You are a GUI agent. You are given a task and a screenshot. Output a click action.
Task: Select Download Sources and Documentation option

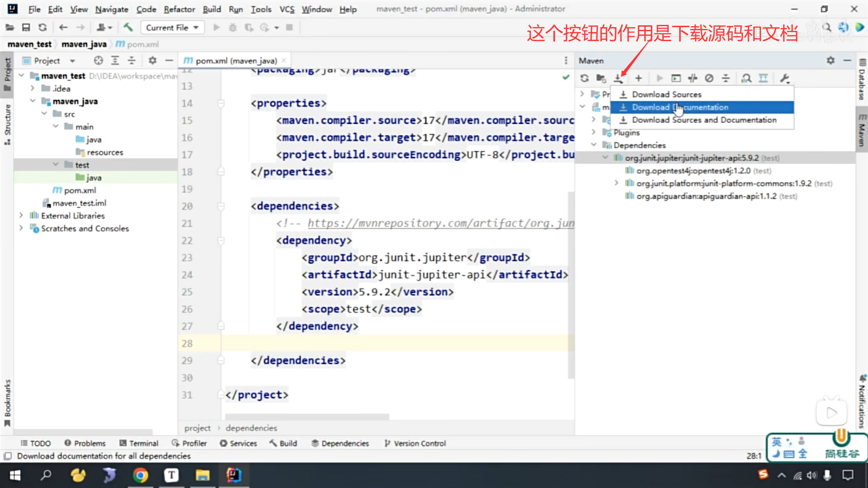pos(704,120)
